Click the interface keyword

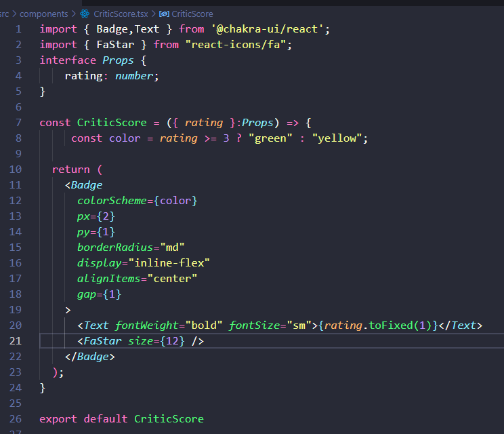tap(68, 60)
